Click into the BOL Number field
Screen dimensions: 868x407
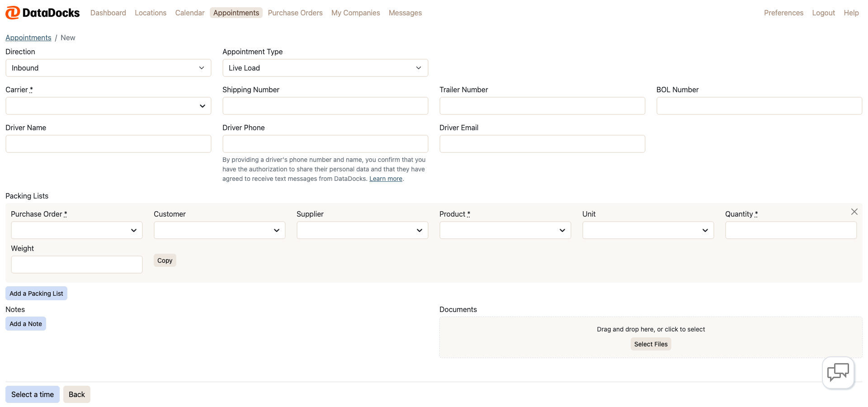(x=759, y=106)
